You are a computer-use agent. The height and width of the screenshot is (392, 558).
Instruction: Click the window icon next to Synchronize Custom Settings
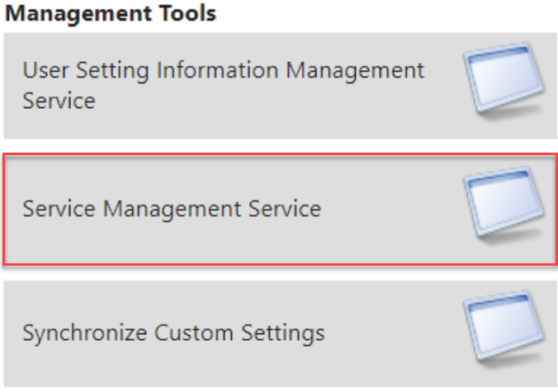(x=504, y=328)
